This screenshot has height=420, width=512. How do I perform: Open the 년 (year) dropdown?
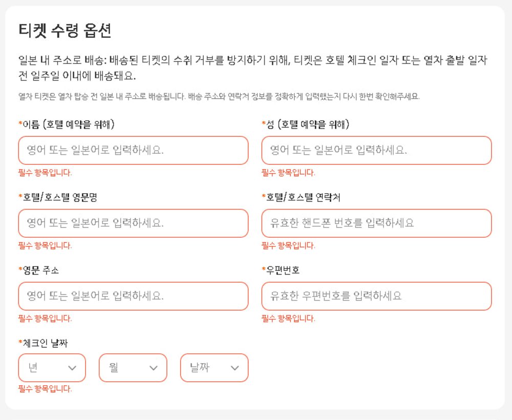[x=46, y=368]
